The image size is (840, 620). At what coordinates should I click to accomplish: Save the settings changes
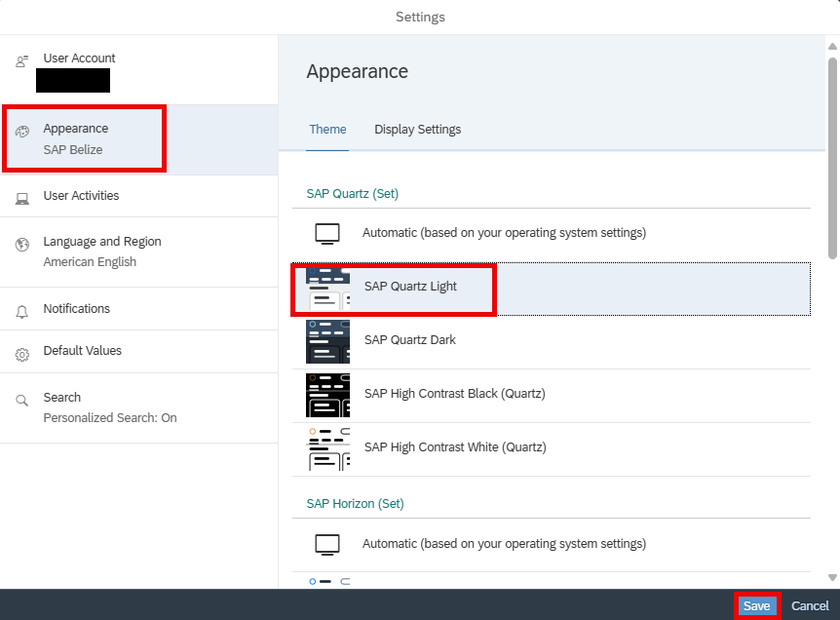pyautogui.click(x=756, y=605)
